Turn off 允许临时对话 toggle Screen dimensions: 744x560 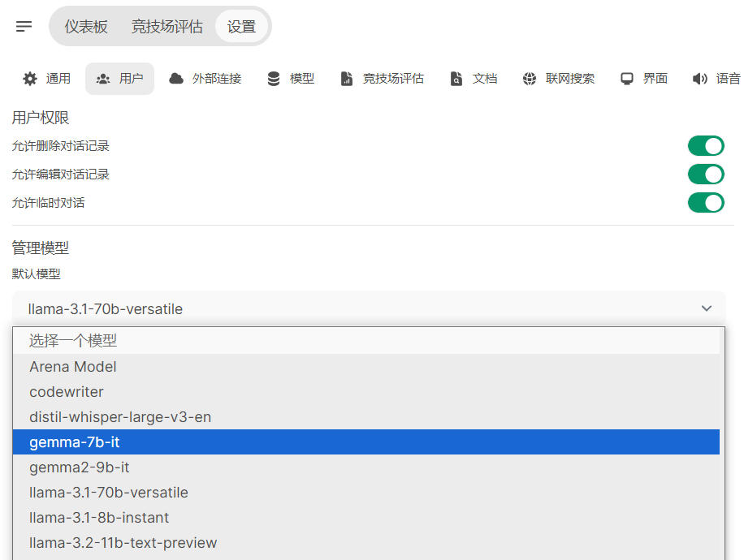coord(705,203)
